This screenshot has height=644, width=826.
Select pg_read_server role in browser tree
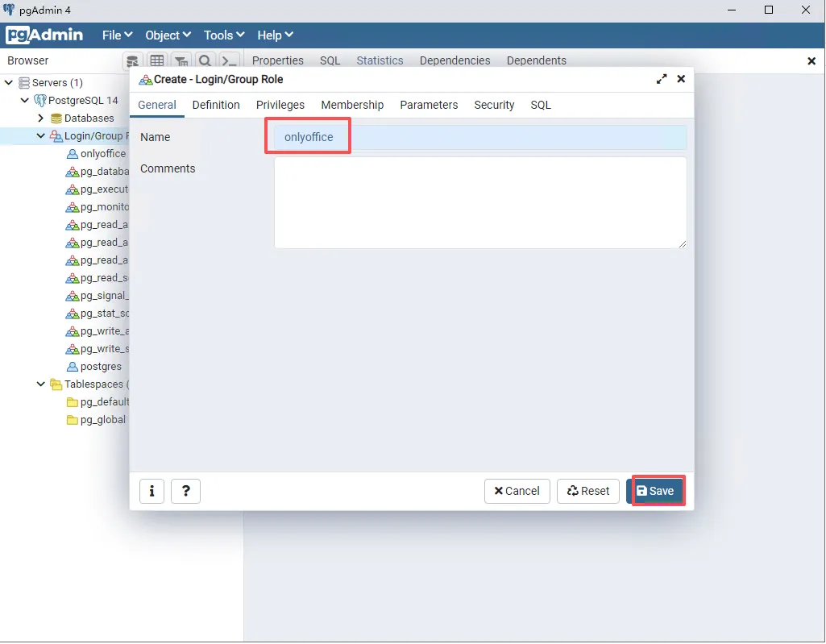[104, 278]
